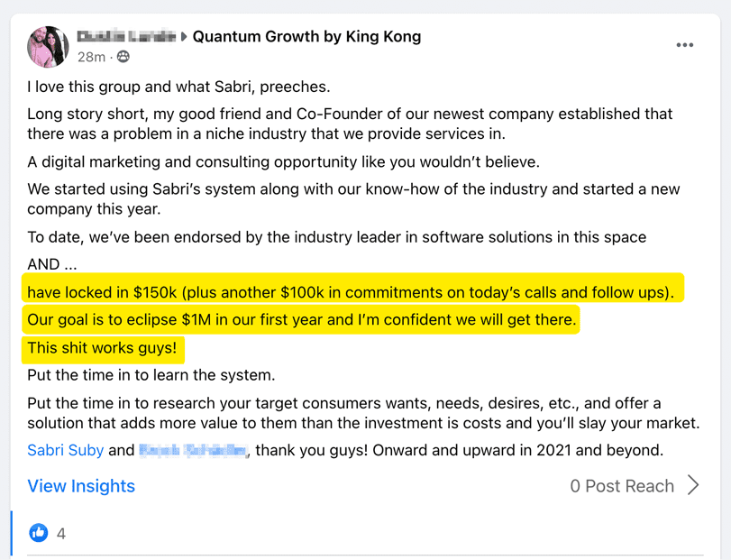Open the blurred tagged profile after Sabri Suby
This screenshot has height=560, width=731.
click(193, 450)
